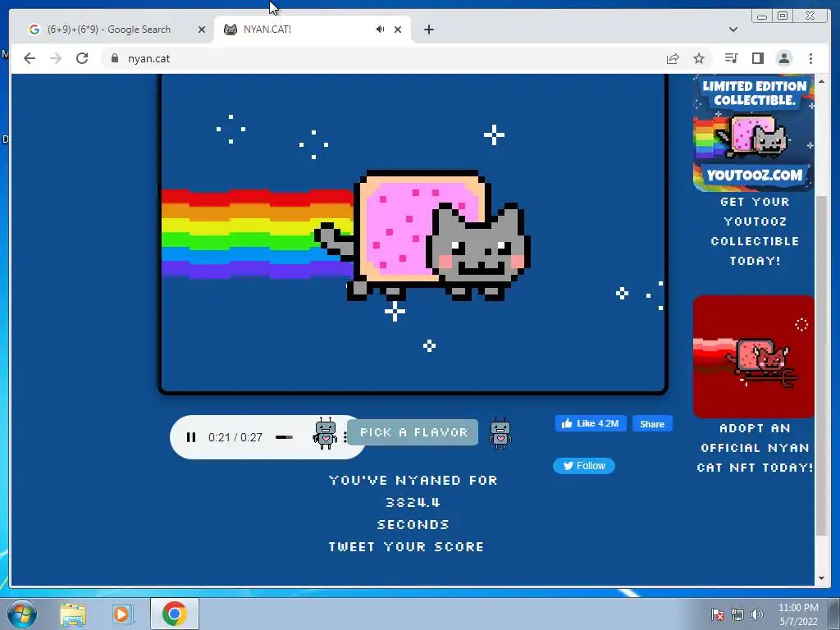Open the red Nyan Cat NFT image
Viewport: 840px width, 630px height.
pos(753,357)
